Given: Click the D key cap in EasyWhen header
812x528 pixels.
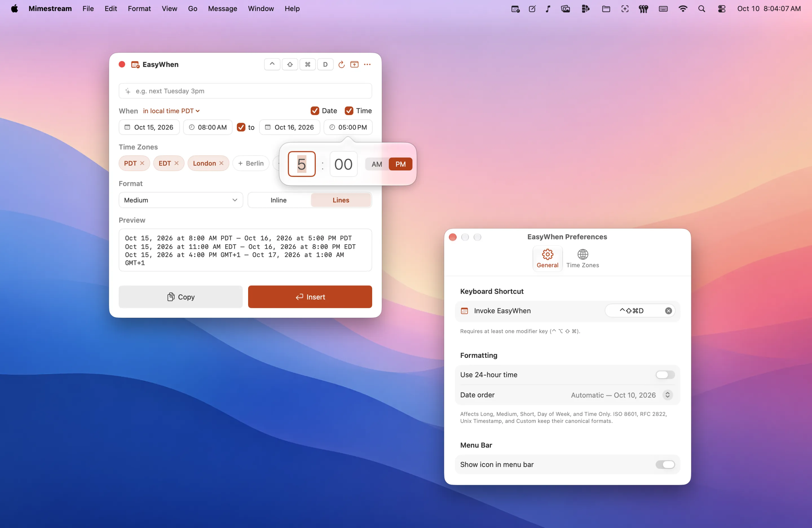Looking at the screenshot, I should point(325,64).
